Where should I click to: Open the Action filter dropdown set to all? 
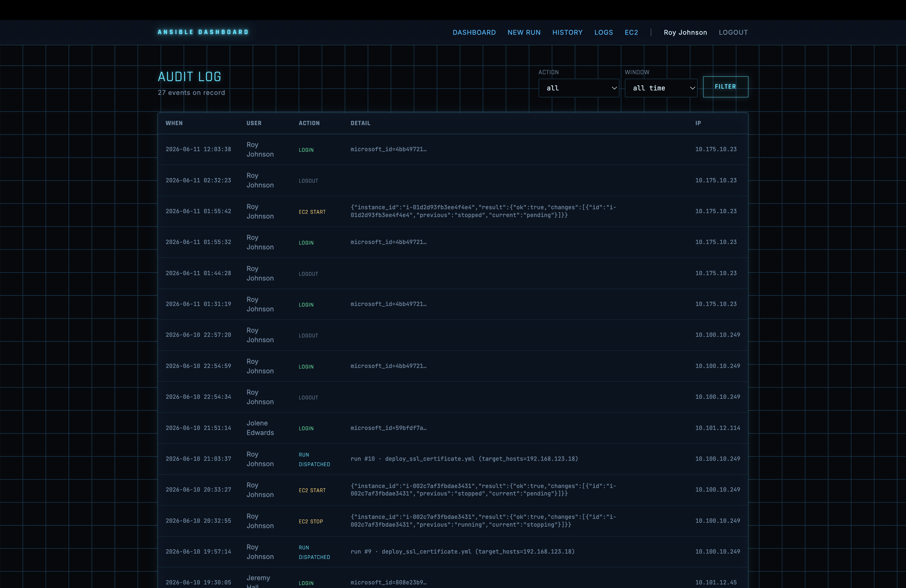click(579, 88)
